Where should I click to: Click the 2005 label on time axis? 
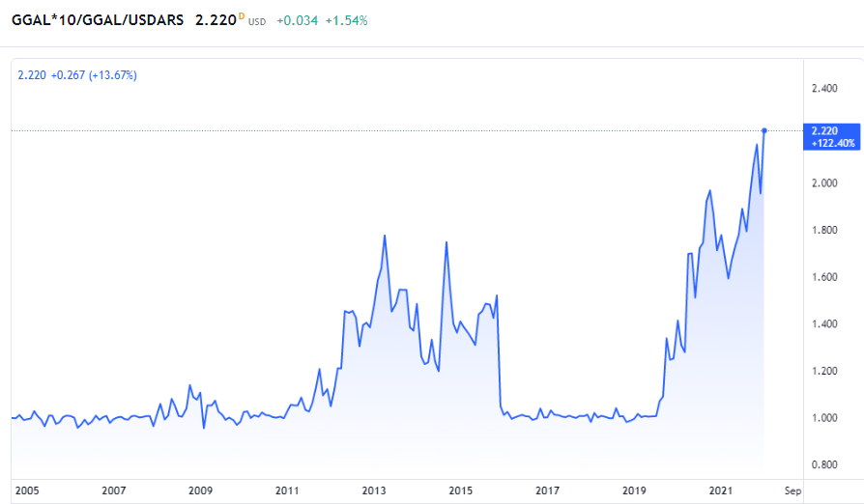pyautogui.click(x=27, y=490)
